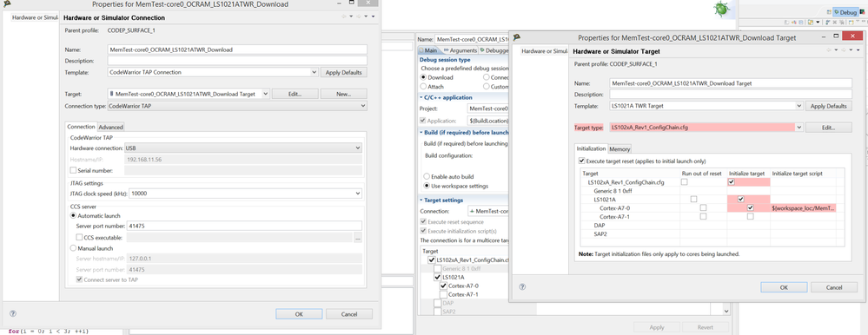The image size is (868, 335).
Task: Click Server port number field 41475
Action: pyautogui.click(x=244, y=226)
